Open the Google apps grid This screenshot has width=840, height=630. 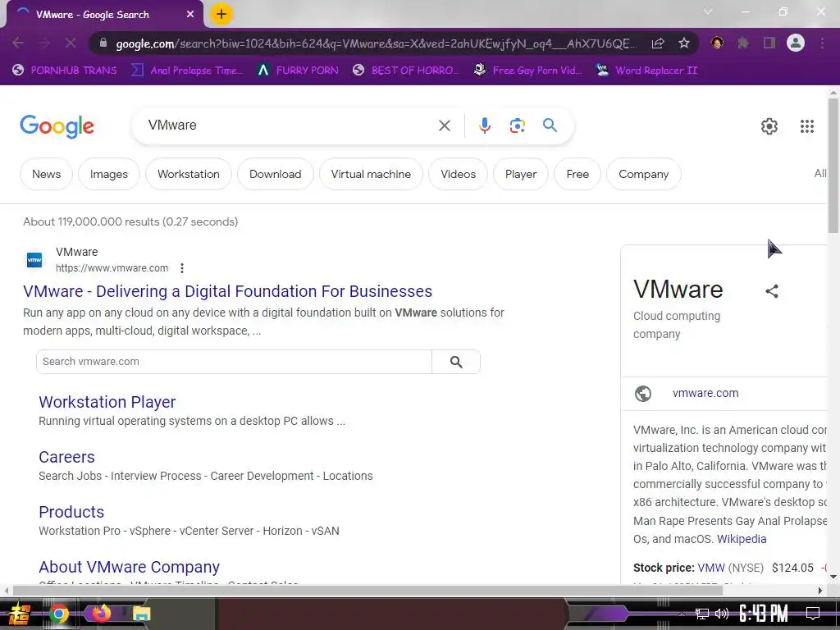click(807, 126)
